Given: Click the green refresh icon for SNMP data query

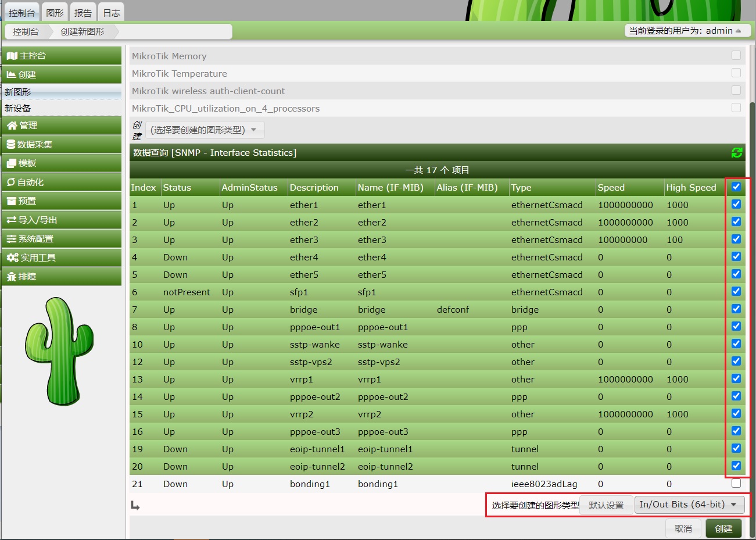Looking at the screenshot, I should [x=737, y=153].
